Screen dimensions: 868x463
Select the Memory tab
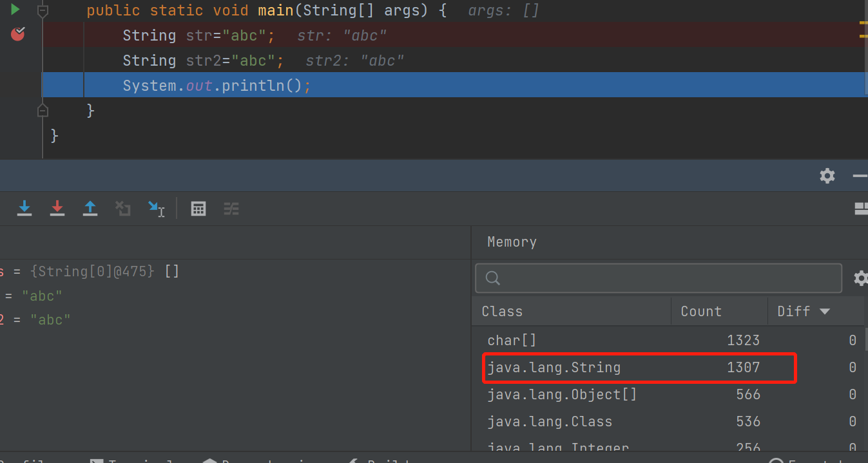click(x=512, y=242)
